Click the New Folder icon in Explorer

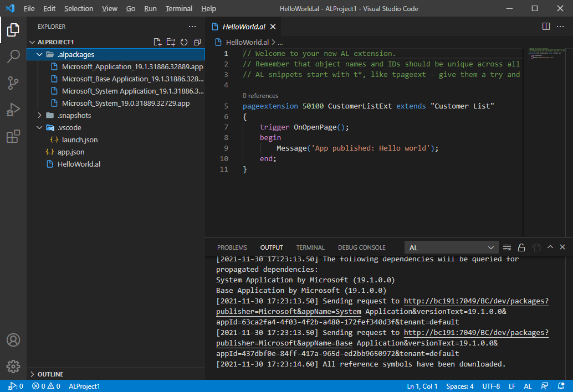(171, 42)
